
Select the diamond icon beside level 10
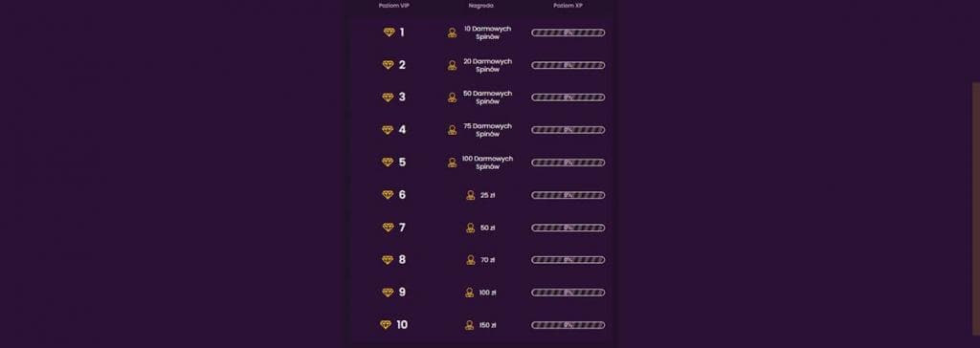[386, 325]
